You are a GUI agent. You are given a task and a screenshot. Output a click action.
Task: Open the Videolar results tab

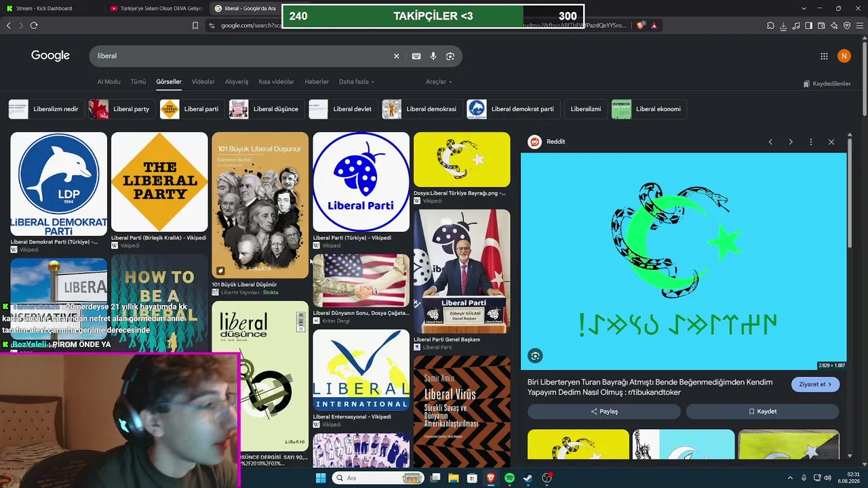pos(203,82)
